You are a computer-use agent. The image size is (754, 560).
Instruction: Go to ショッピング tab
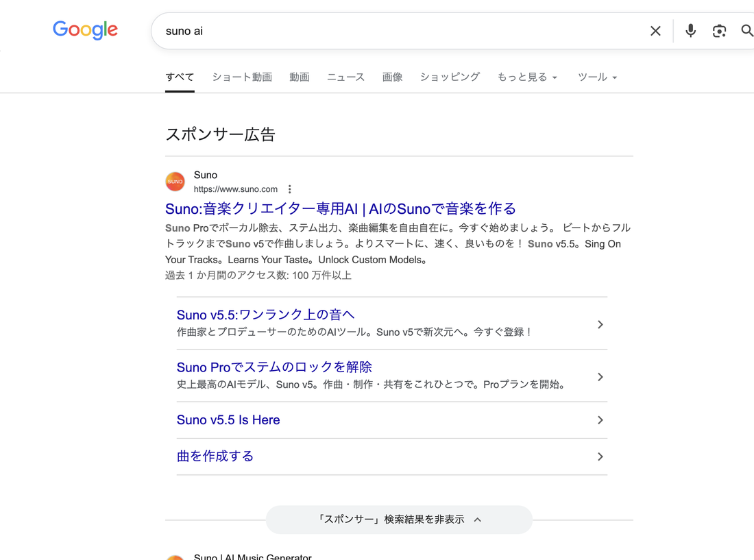point(450,77)
